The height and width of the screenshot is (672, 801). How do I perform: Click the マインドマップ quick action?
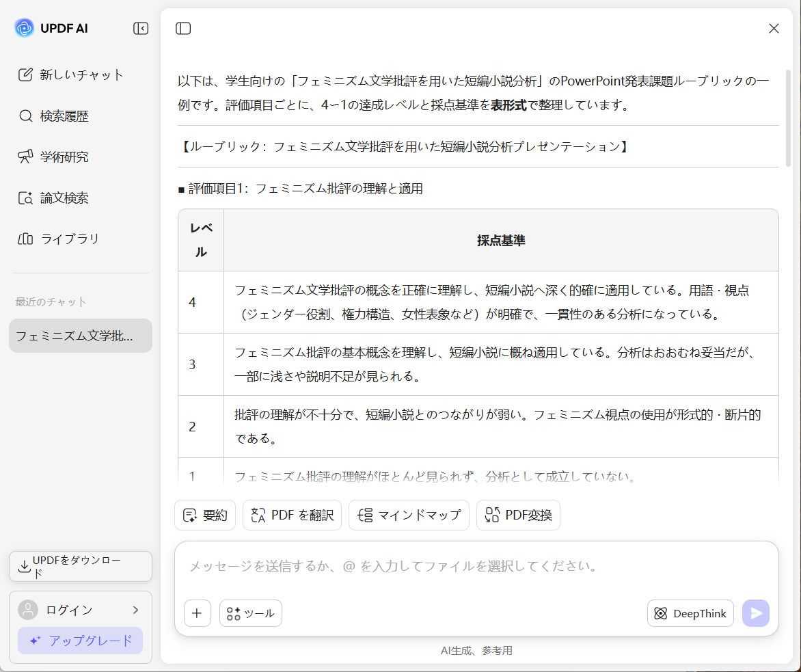(409, 515)
